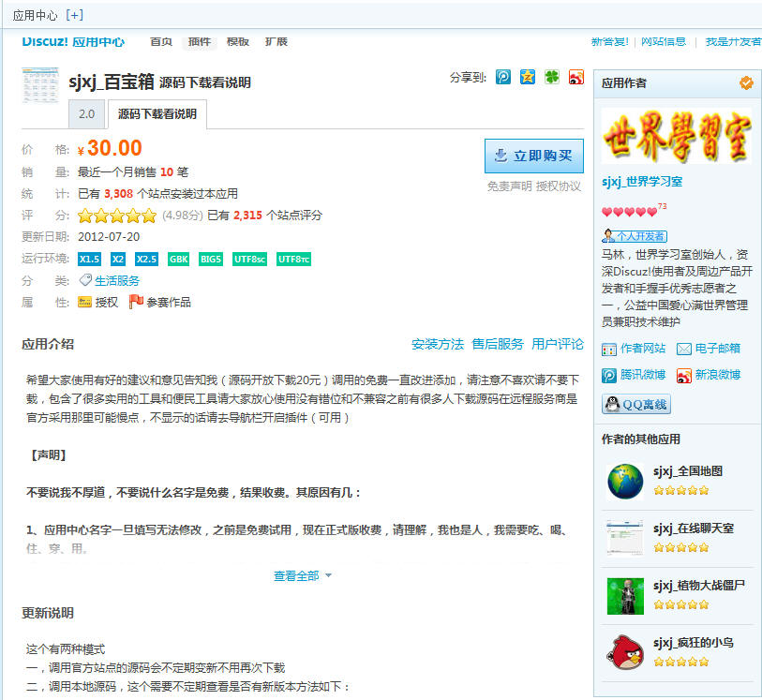Viewport: 762px width, 700px height.
Task: Open sjxj_疯狂的小鸟 angry bird icon
Action: click(625, 652)
